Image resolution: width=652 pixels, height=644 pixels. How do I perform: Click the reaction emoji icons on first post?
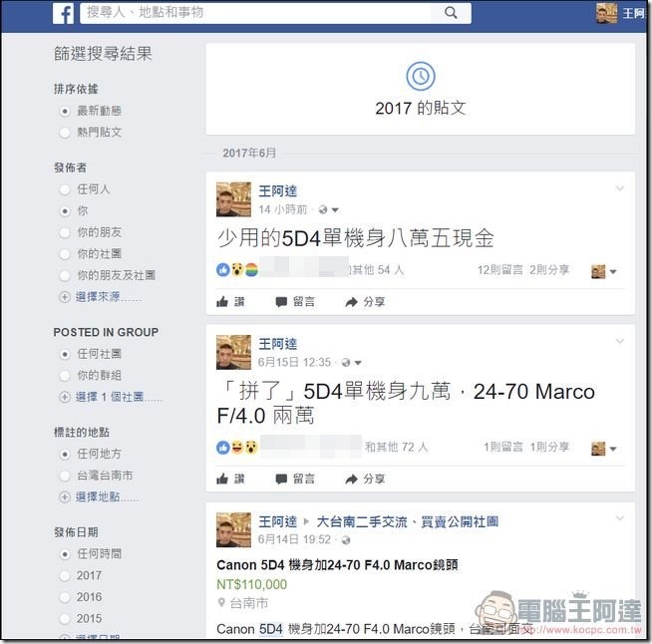click(x=237, y=270)
